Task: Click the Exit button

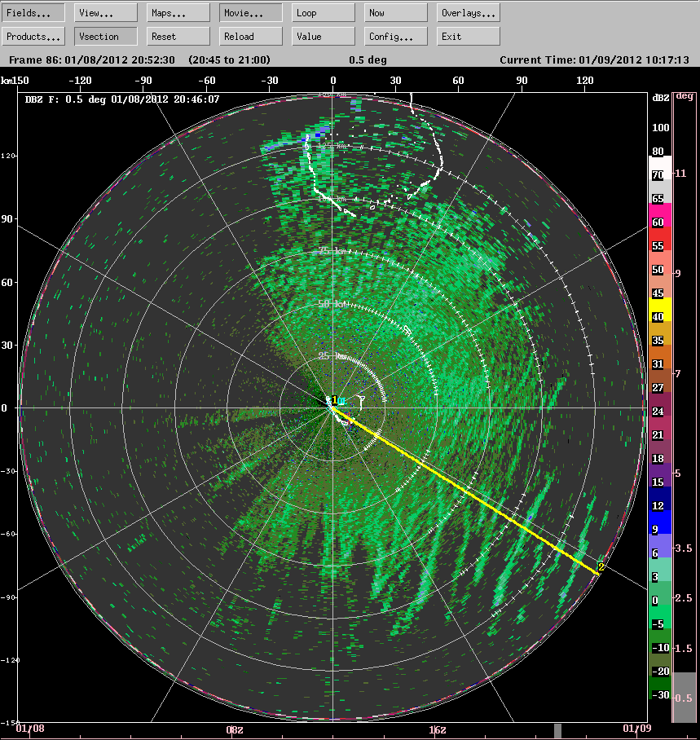Action: (x=469, y=36)
